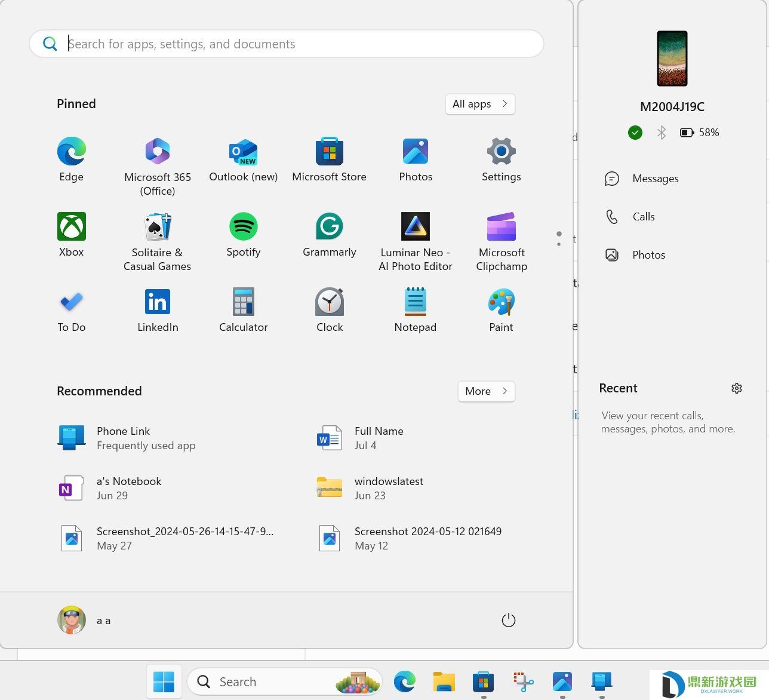Open the Clock app
The height and width of the screenshot is (700, 769).
point(330,310)
